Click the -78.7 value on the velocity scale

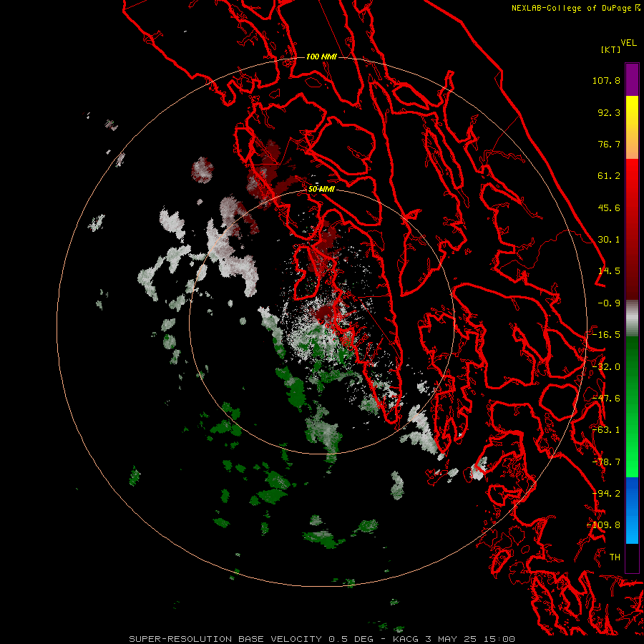pos(606,462)
